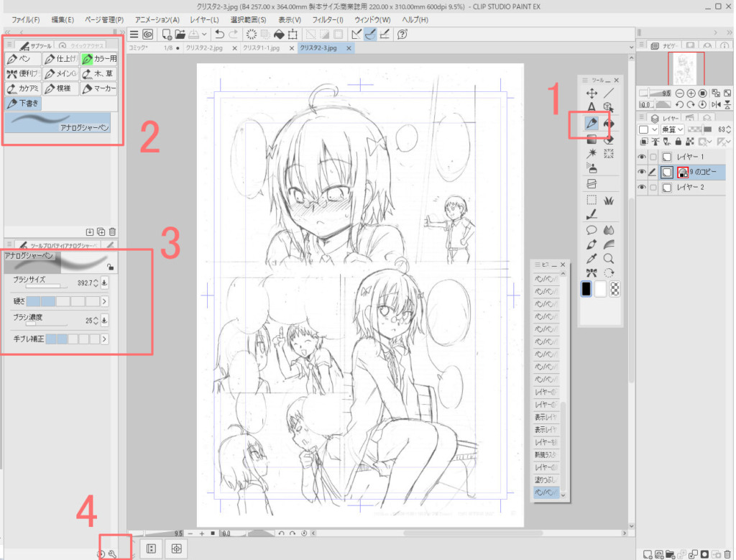The height and width of the screenshot is (560, 736).
Task: Delete sub tool with trash icon
Action: [112, 232]
